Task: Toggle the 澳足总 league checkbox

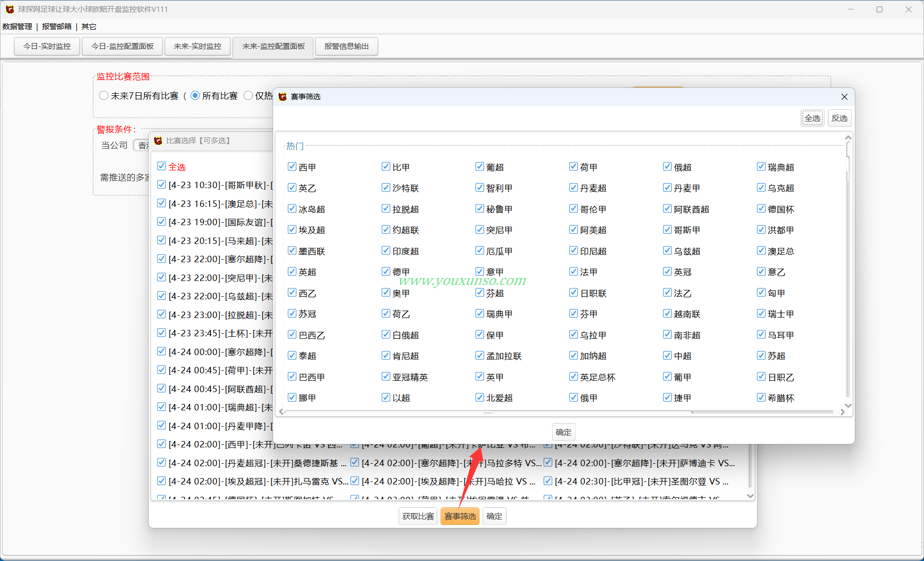Action: click(x=761, y=251)
